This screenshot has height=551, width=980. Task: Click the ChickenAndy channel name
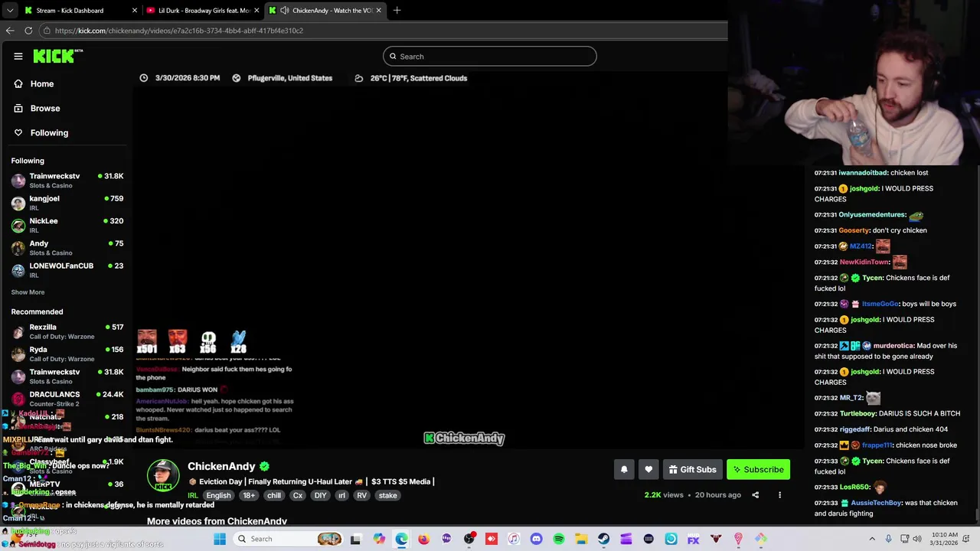221,466
